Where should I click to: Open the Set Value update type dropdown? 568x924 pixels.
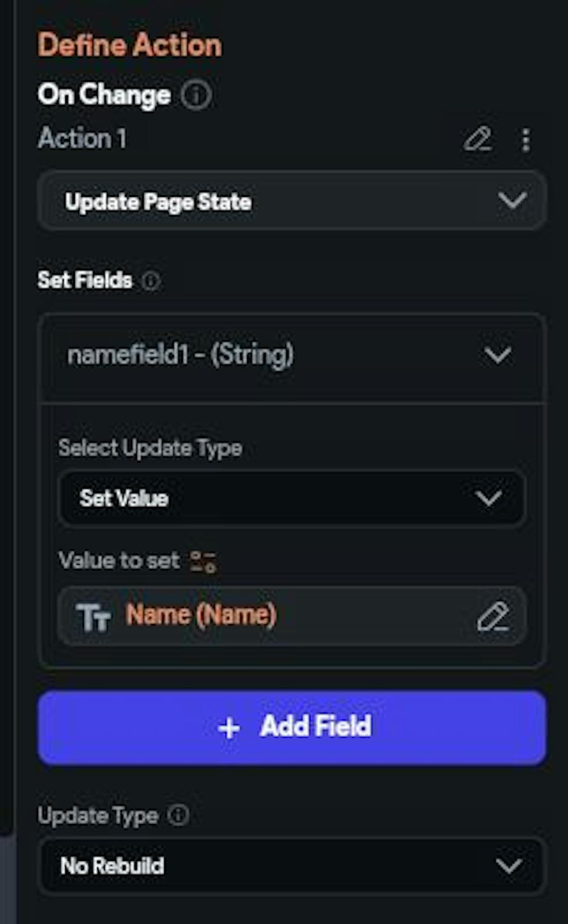point(292,498)
